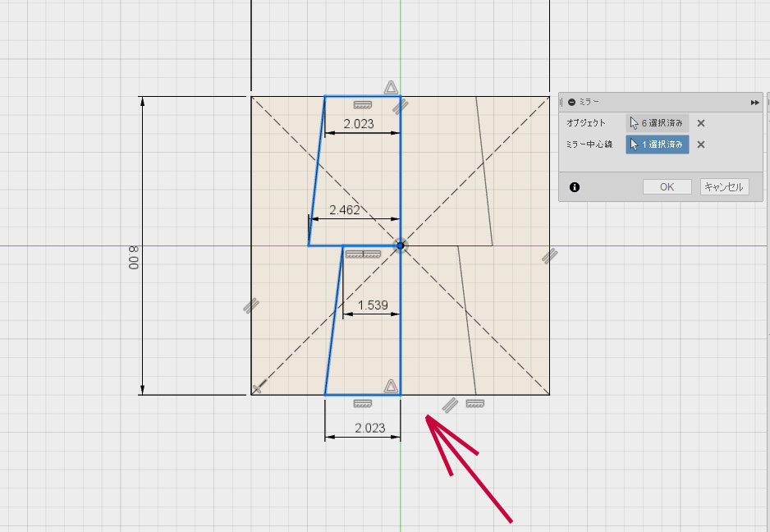Image resolution: width=770 pixels, height=532 pixels.
Task: Collapse the ミラー dialog with the minus icon
Action: pos(571,102)
